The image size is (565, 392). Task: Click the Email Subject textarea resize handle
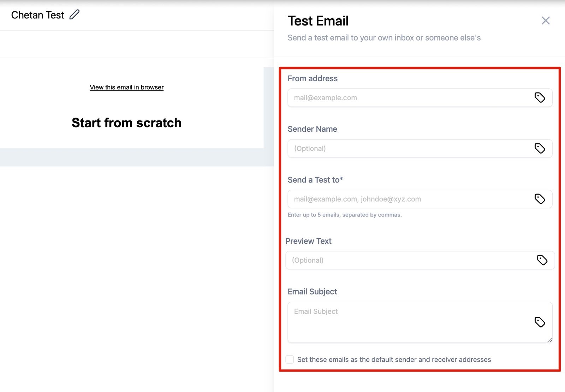coord(549,340)
